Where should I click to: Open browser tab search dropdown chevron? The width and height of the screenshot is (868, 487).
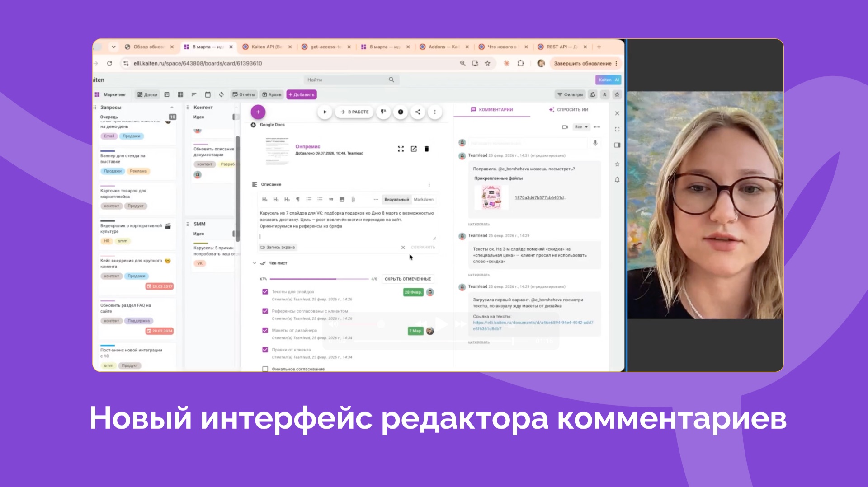tap(113, 47)
